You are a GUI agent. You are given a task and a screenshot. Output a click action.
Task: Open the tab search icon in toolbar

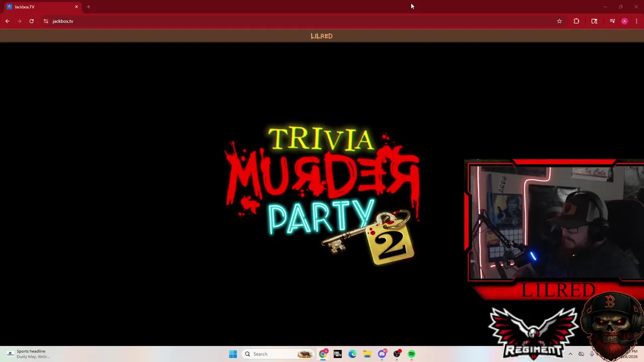point(594,21)
